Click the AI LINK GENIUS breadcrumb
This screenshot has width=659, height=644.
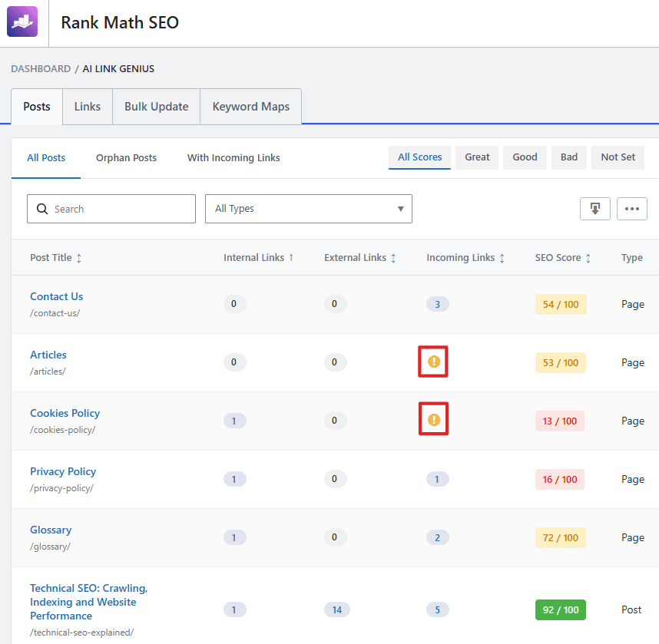[x=118, y=69]
